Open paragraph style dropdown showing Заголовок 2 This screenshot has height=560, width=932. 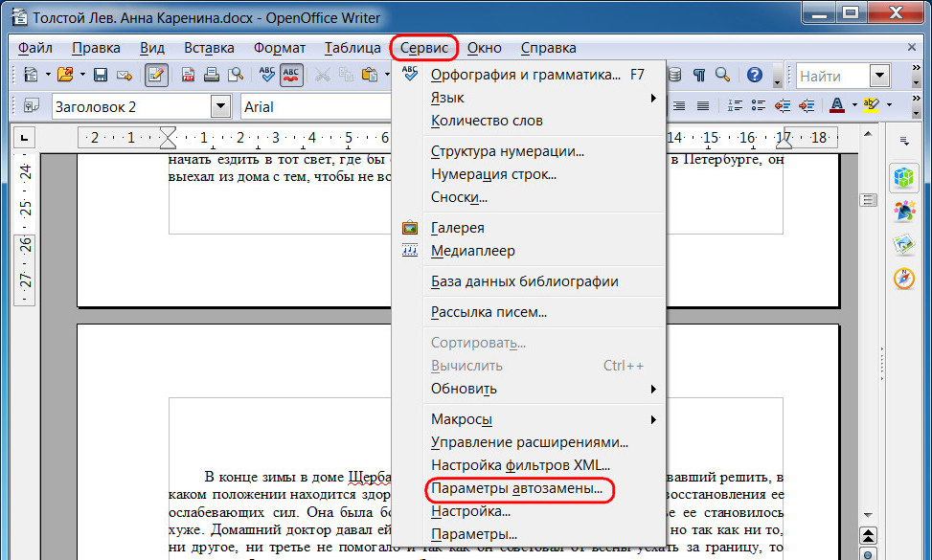coord(220,107)
